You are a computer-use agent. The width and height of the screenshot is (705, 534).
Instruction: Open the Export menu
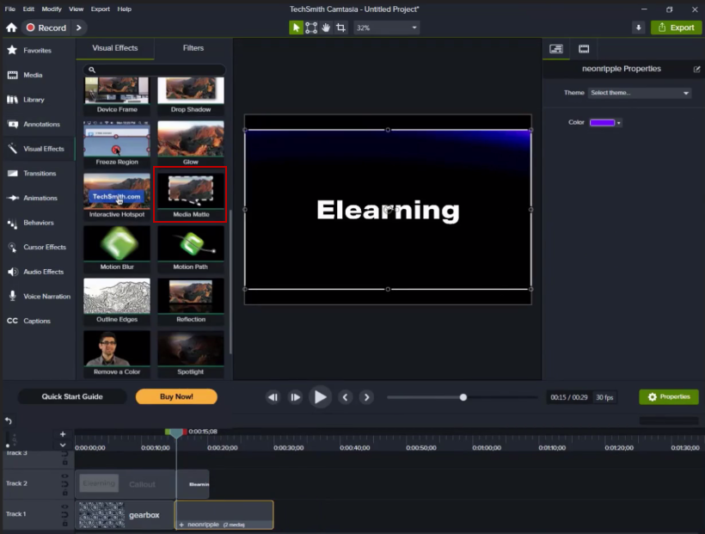click(100, 9)
